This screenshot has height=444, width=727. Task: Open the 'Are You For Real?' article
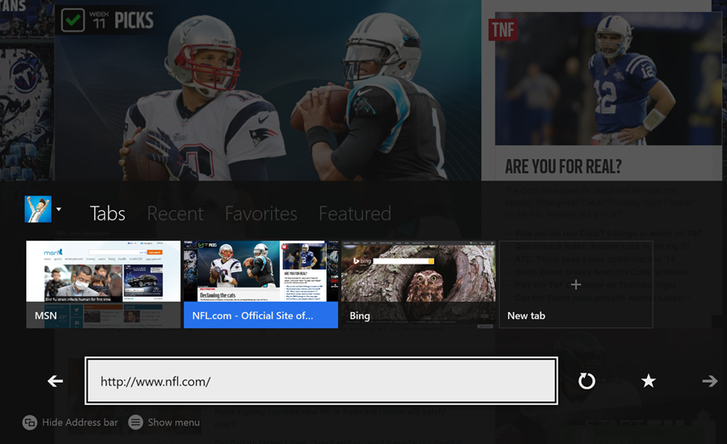(x=563, y=166)
